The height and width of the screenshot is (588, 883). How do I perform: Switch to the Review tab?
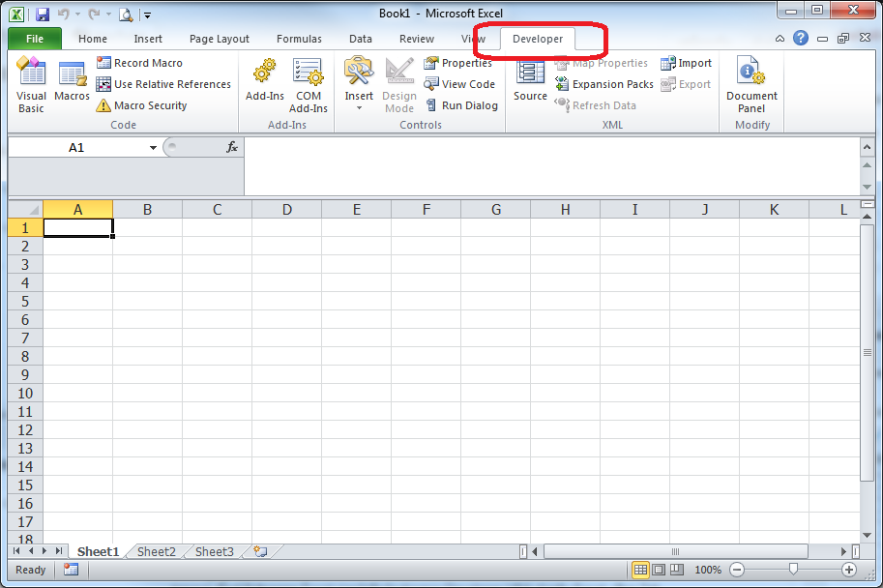(x=417, y=39)
